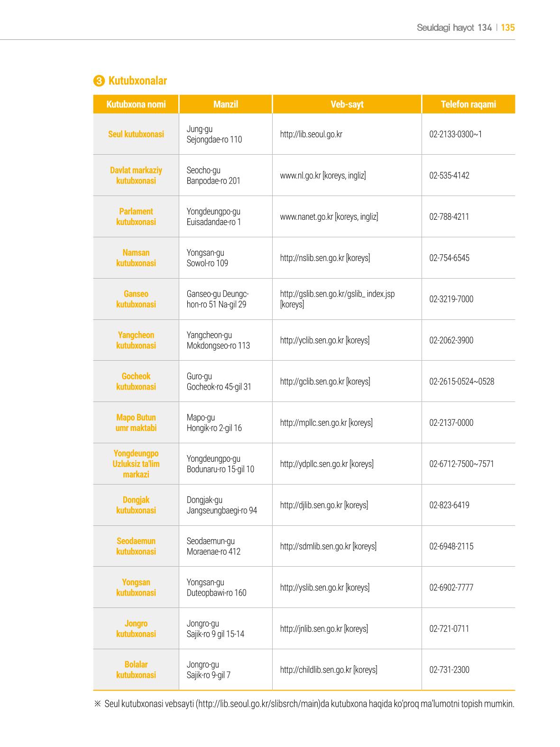Select the Dongjak kutubxonasi row label
Image resolution: width=560 pixels, height=747 pixels.
point(136,505)
